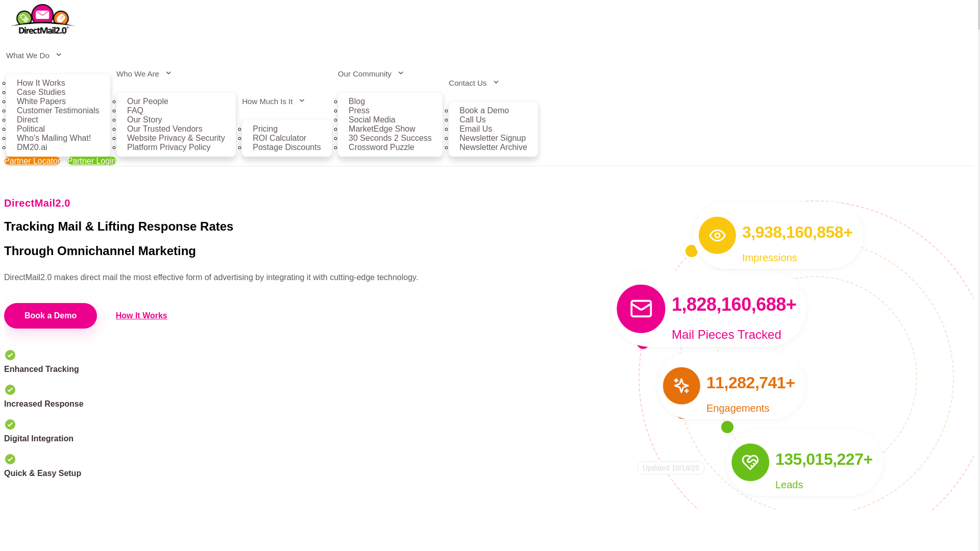Open Who's Mailing What!
The image size is (980, 551).
54,138
